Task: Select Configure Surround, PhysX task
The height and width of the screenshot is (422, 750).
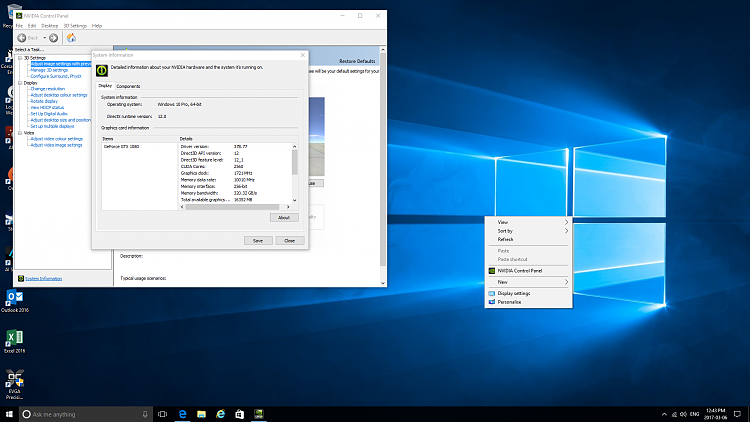Action: 56,76
